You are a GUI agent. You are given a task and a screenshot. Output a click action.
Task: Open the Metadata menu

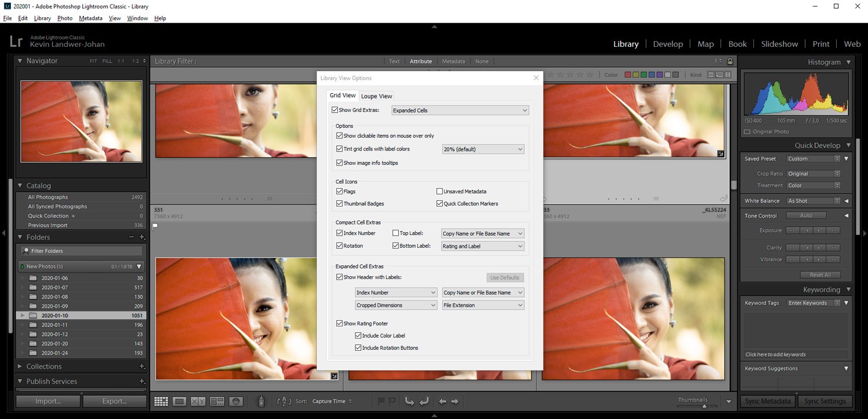click(x=90, y=18)
